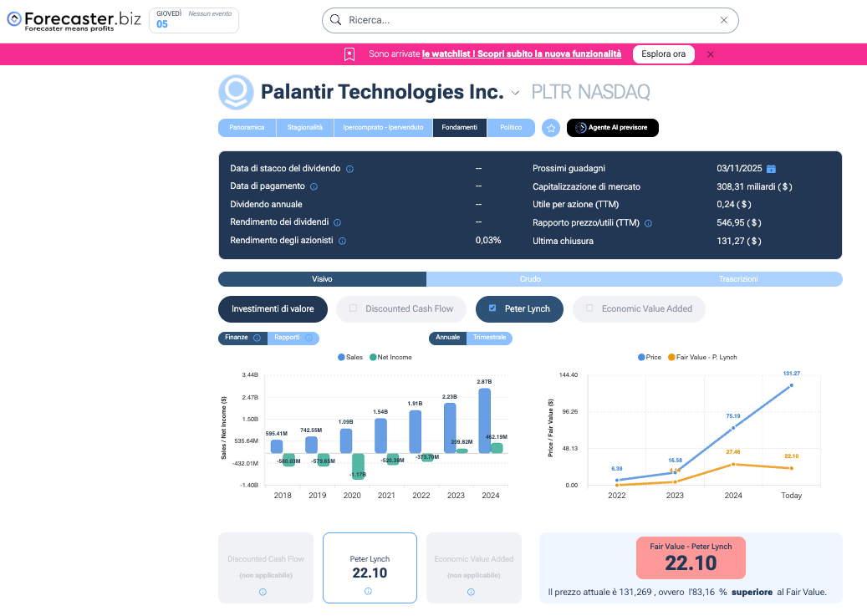
Task: Click info icon next to Data di stacco del dividendo
Action: [349, 169]
